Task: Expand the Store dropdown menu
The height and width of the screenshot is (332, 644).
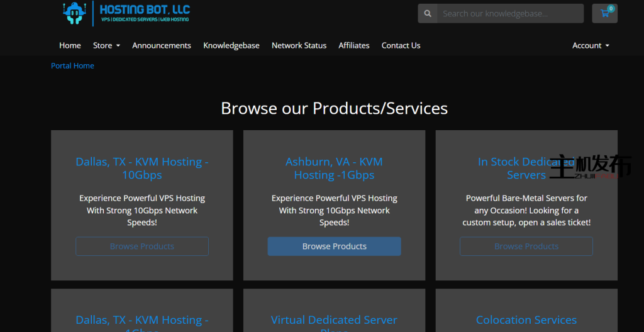Action: pyautogui.click(x=106, y=45)
